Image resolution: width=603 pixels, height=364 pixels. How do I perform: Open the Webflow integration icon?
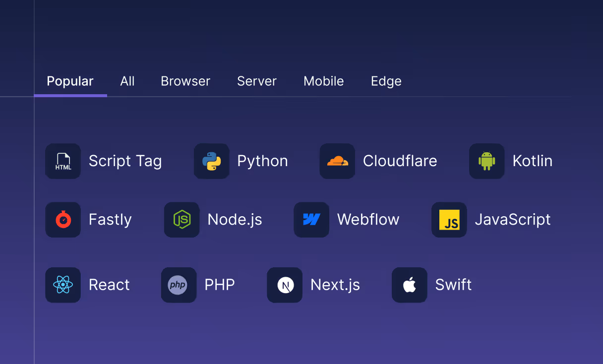point(311,220)
